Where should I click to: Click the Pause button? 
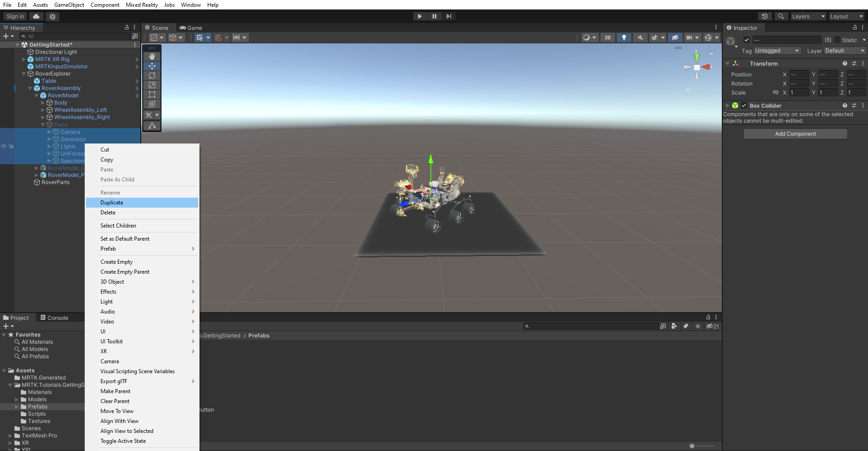coord(434,16)
